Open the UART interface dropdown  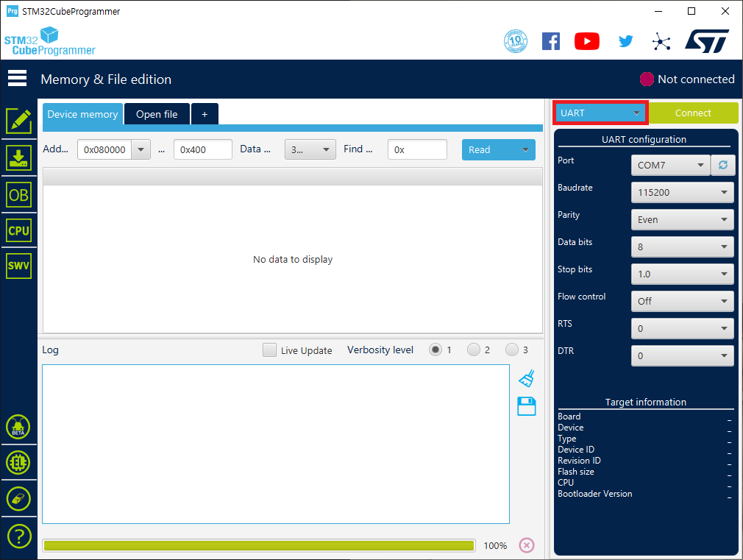coord(600,113)
